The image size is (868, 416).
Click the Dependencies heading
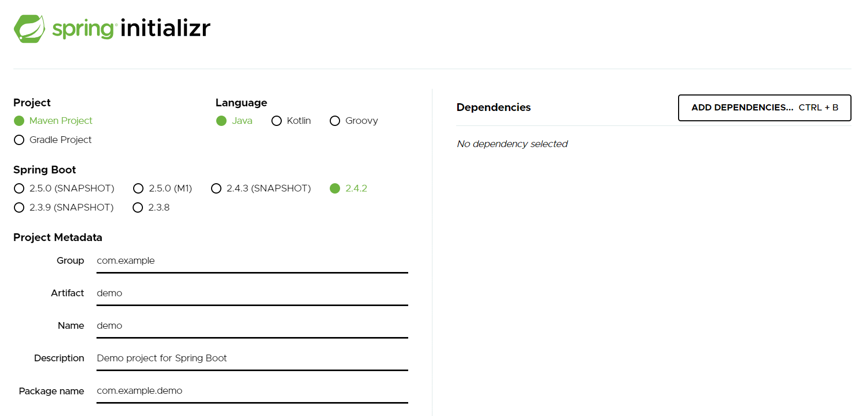click(493, 107)
